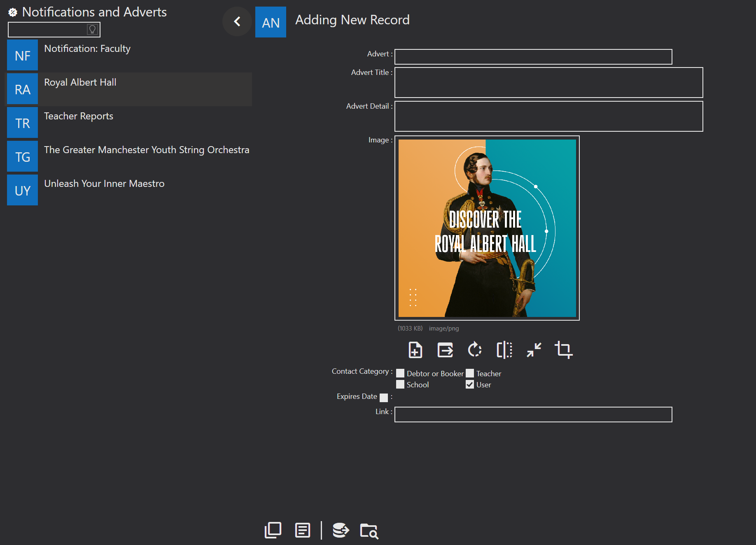Screen dimensions: 756x545
Task: Click the (1033 KB) file size text
Action: point(410,328)
